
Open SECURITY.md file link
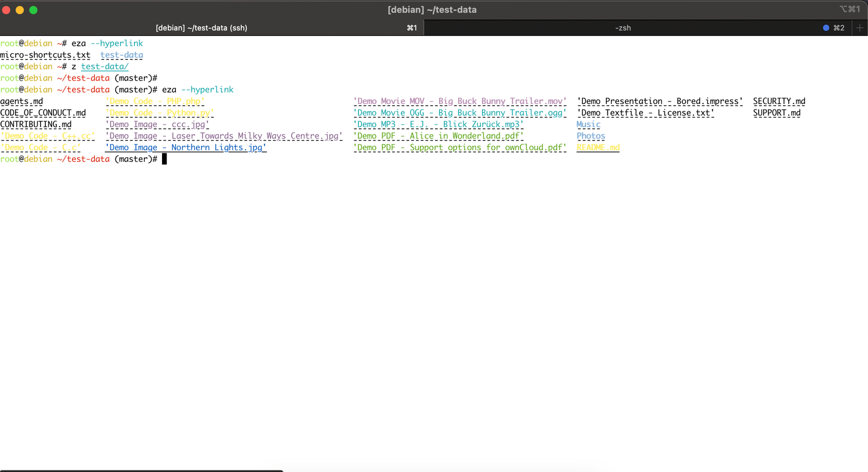coord(779,101)
